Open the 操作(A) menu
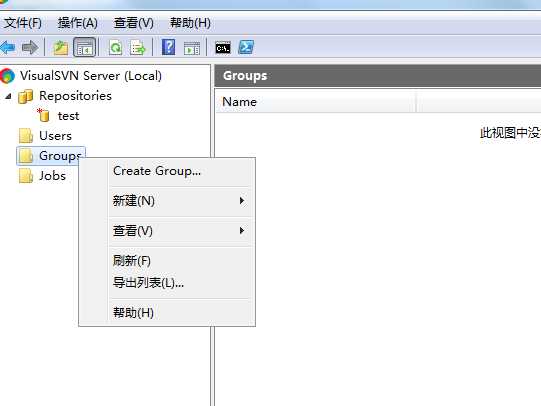The image size is (541, 406). tap(78, 23)
